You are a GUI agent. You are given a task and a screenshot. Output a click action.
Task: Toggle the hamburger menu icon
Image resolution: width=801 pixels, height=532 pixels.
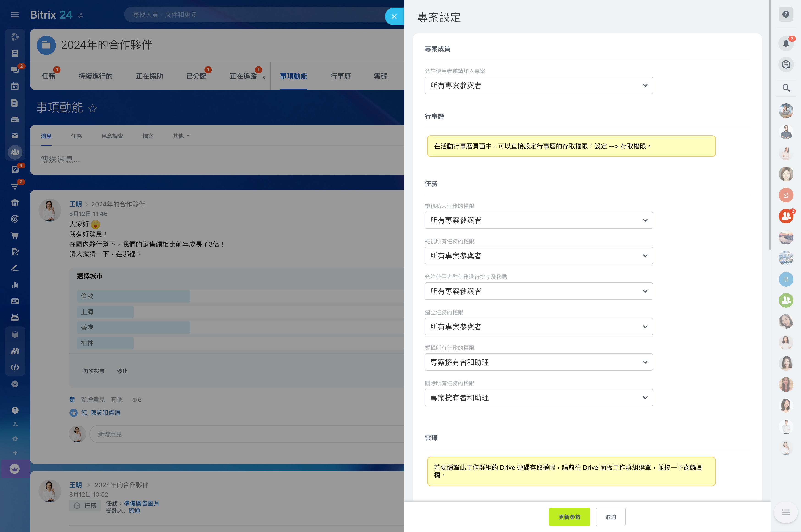click(15, 15)
